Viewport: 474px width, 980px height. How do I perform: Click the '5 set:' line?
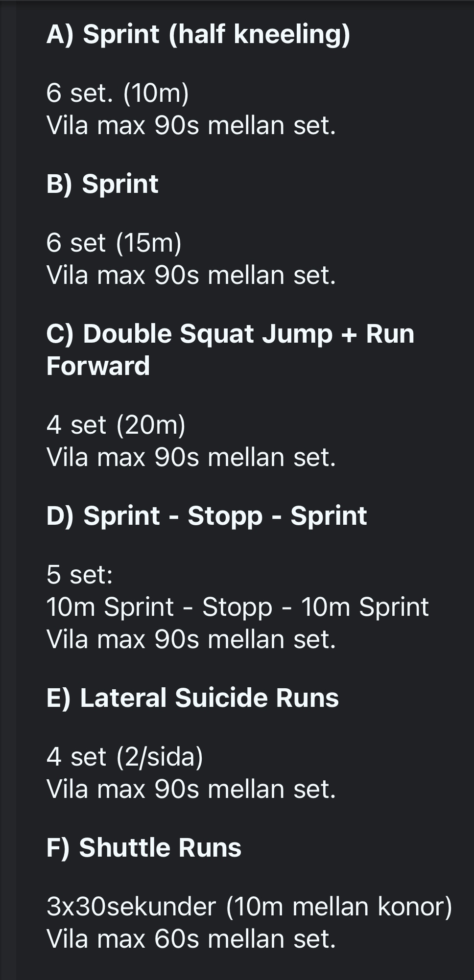click(x=79, y=575)
